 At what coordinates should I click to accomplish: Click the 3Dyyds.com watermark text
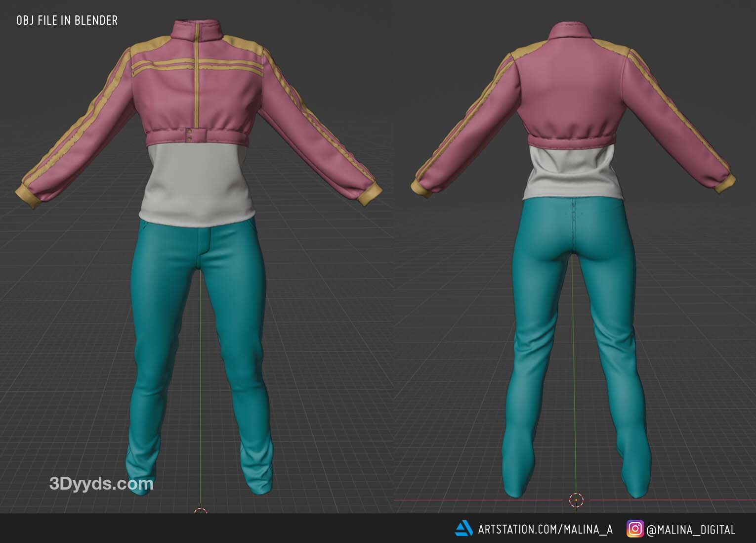click(x=101, y=483)
